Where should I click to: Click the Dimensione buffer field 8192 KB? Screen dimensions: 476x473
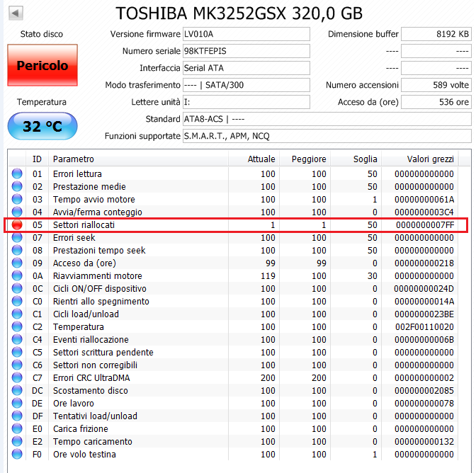click(x=436, y=34)
